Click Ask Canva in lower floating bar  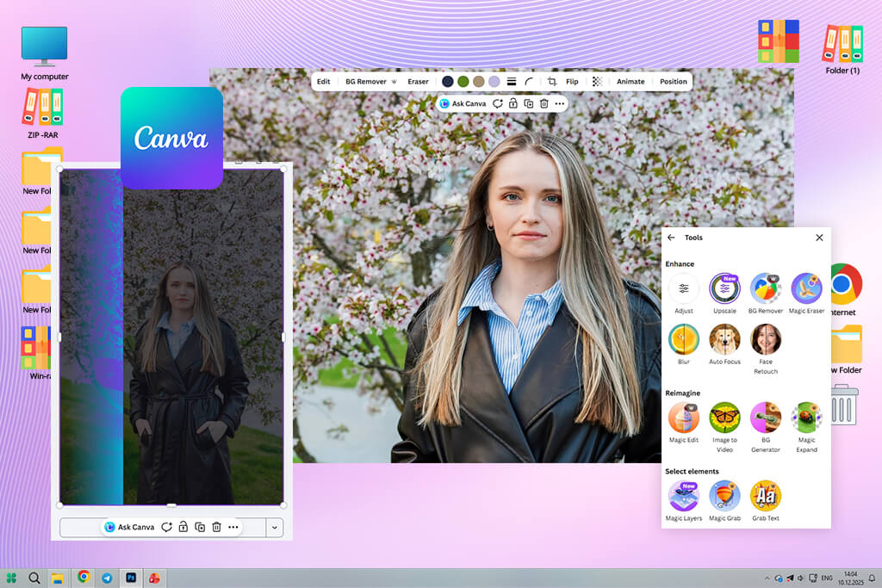pyautogui.click(x=129, y=527)
